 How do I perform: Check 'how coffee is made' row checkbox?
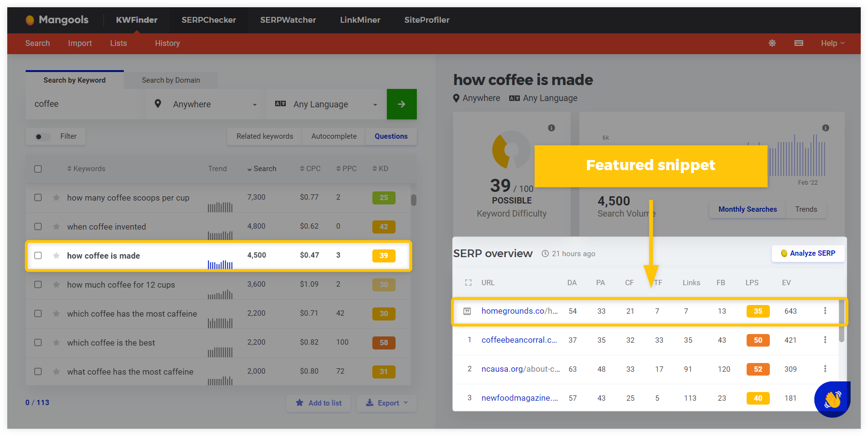[38, 256]
